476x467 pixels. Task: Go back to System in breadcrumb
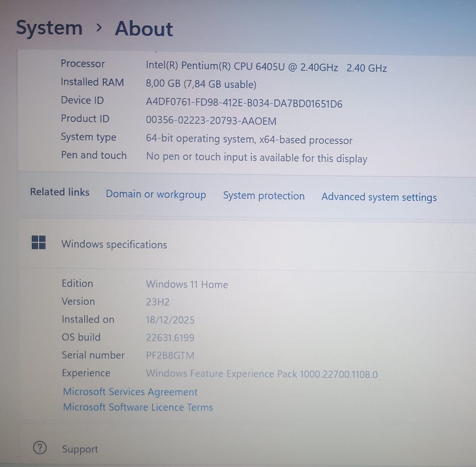[x=49, y=28]
